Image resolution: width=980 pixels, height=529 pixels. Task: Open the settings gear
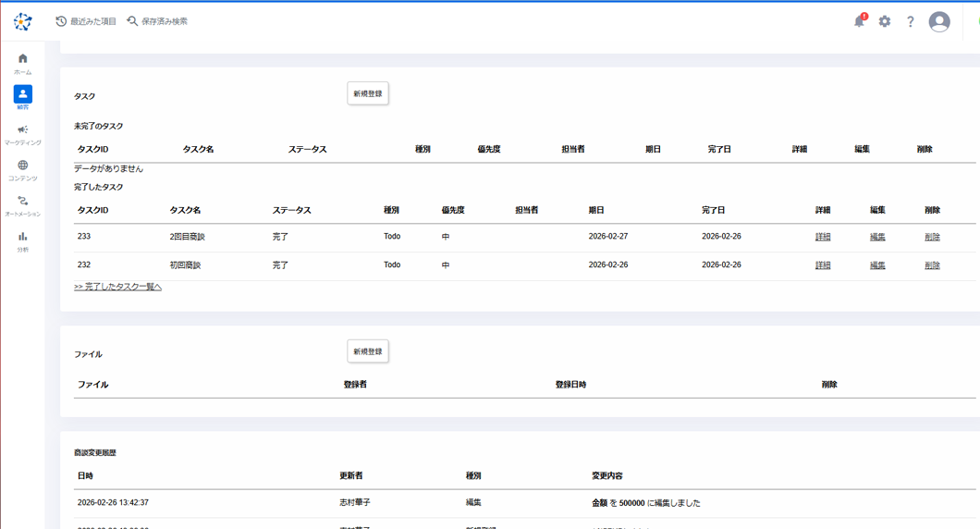click(x=885, y=21)
